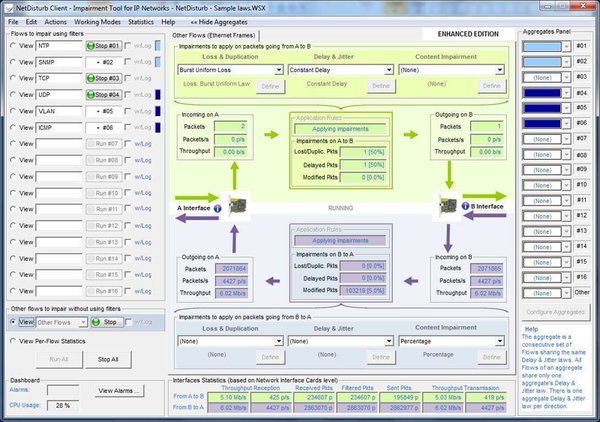Stop flow #04 UDP with green button
Screen dimensions: 600x422
coord(104,95)
